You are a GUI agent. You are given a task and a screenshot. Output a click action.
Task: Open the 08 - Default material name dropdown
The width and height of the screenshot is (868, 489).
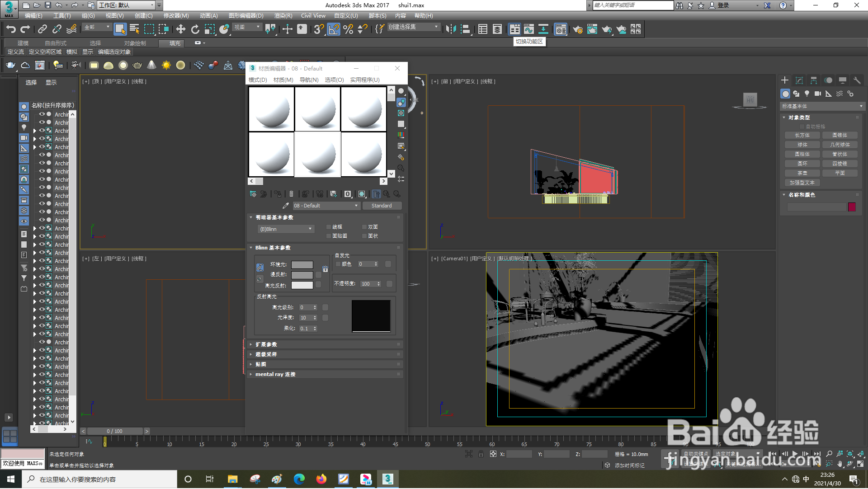coord(326,206)
